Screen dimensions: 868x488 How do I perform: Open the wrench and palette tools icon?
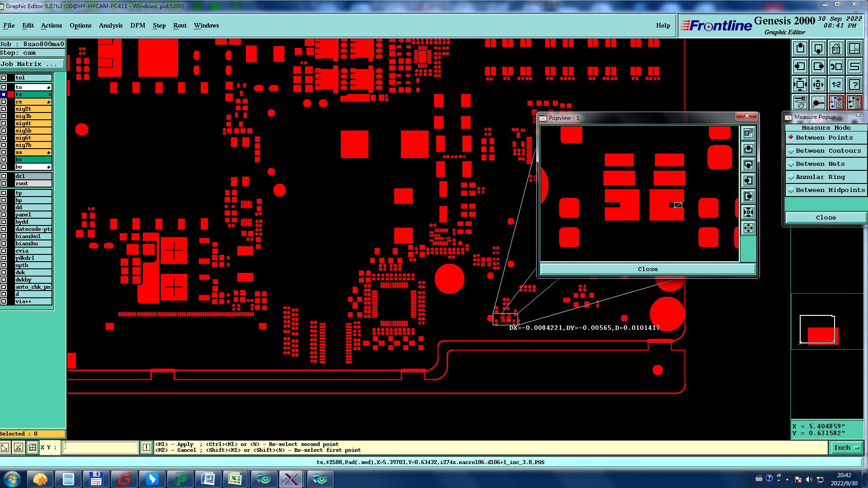click(x=800, y=103)
